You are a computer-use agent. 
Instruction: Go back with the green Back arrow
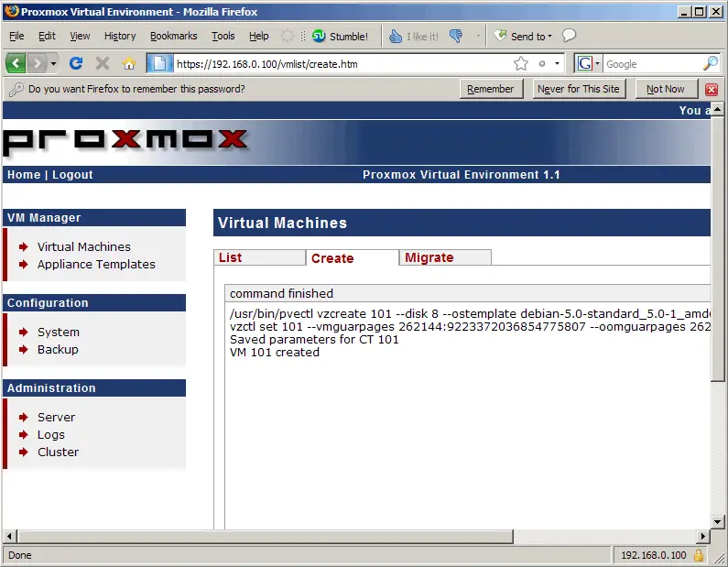[x=16, y=63]
